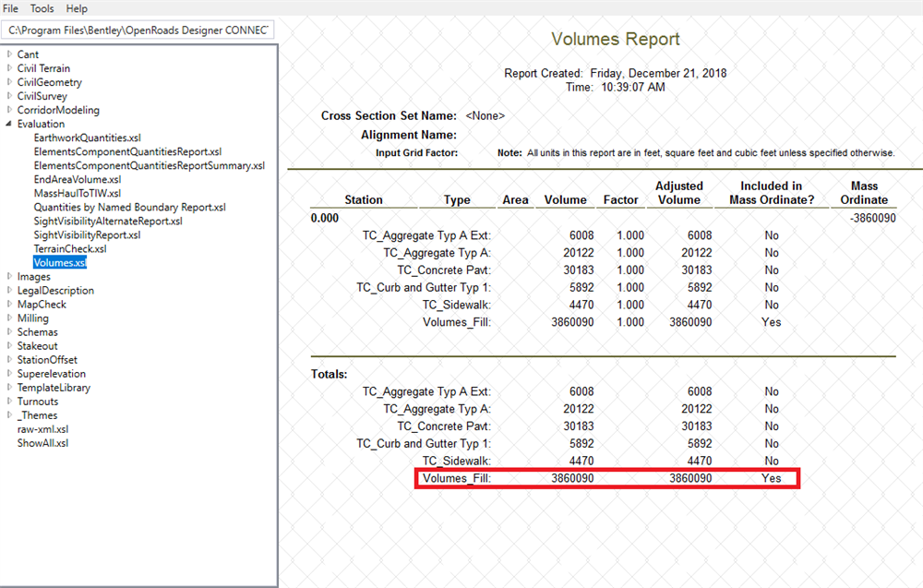Select the StationOffset folder label
Viewport: 923px width, 588px height.
(47, 360)
